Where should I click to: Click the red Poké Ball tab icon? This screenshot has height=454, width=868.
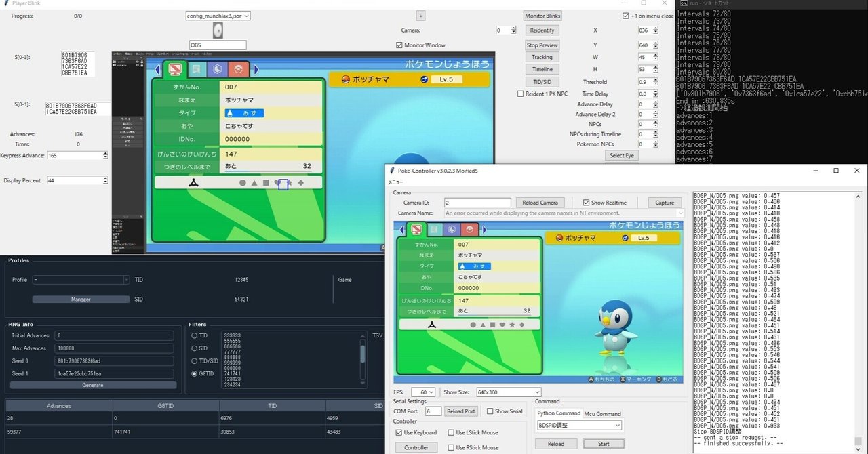(239, 69)
